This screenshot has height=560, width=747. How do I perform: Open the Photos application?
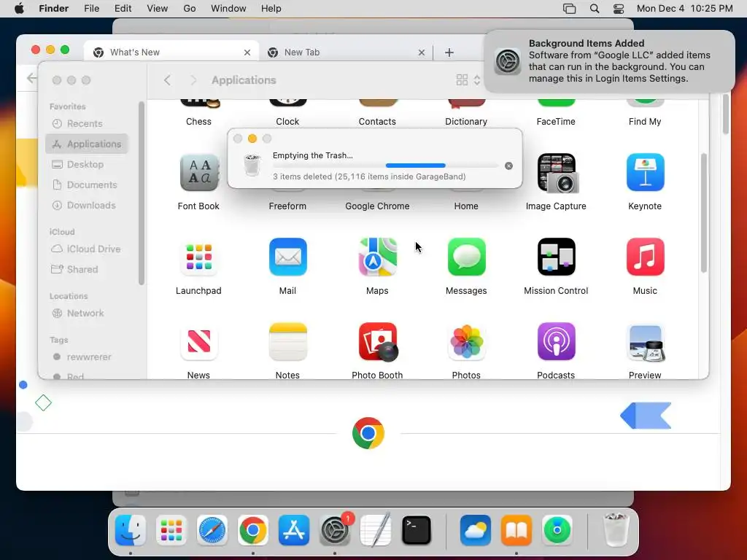tap(466, 341)
